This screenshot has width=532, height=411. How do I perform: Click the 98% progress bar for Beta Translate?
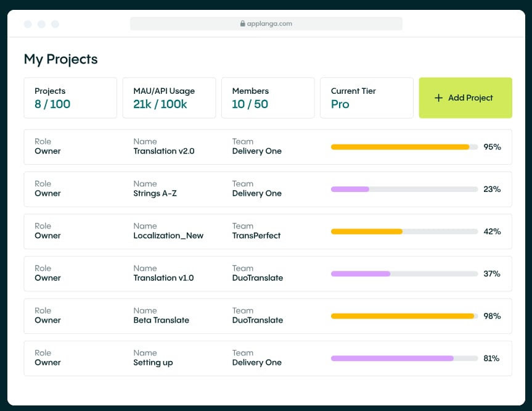pos(404,316)
